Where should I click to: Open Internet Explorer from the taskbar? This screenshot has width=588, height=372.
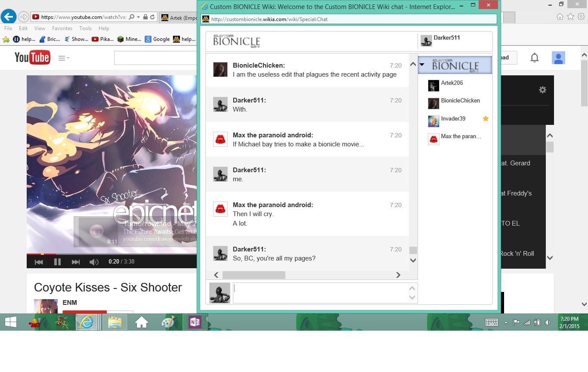[x=87, y=322]
